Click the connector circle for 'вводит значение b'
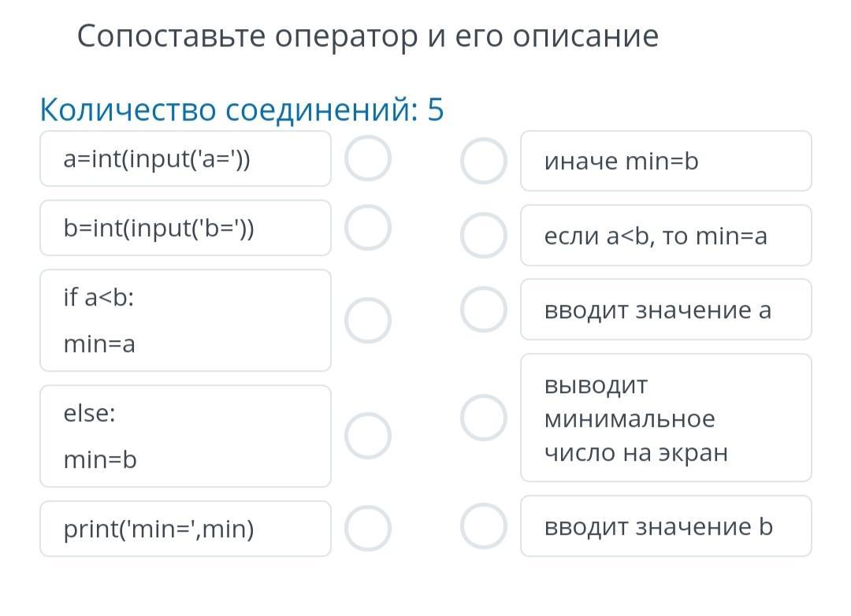Image resolution: width=851 pixels, height=616 pixels. click(x=483, y=526)
